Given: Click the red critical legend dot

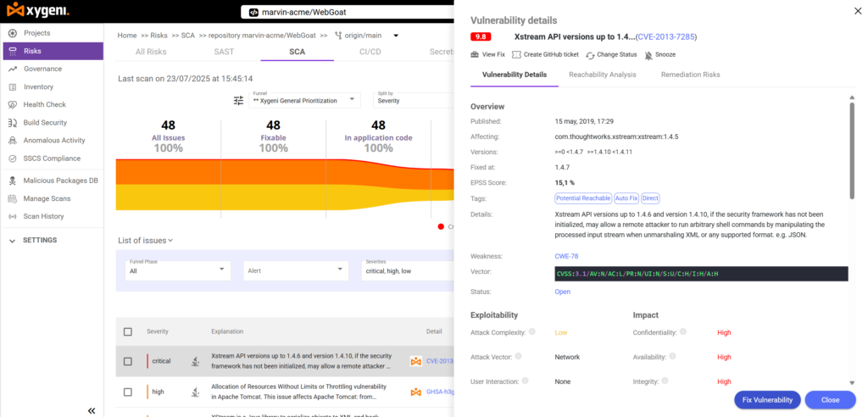Looking at the screenshot, I should [441, 226].
